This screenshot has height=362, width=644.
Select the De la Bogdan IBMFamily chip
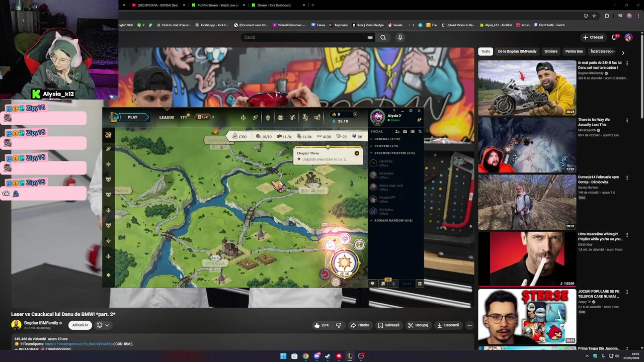click(517, 51)
